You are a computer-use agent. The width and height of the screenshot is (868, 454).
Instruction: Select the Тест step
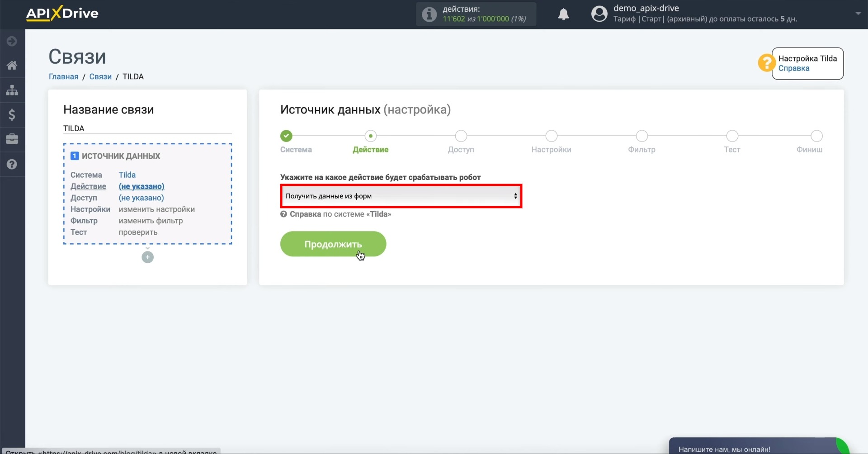732,136
